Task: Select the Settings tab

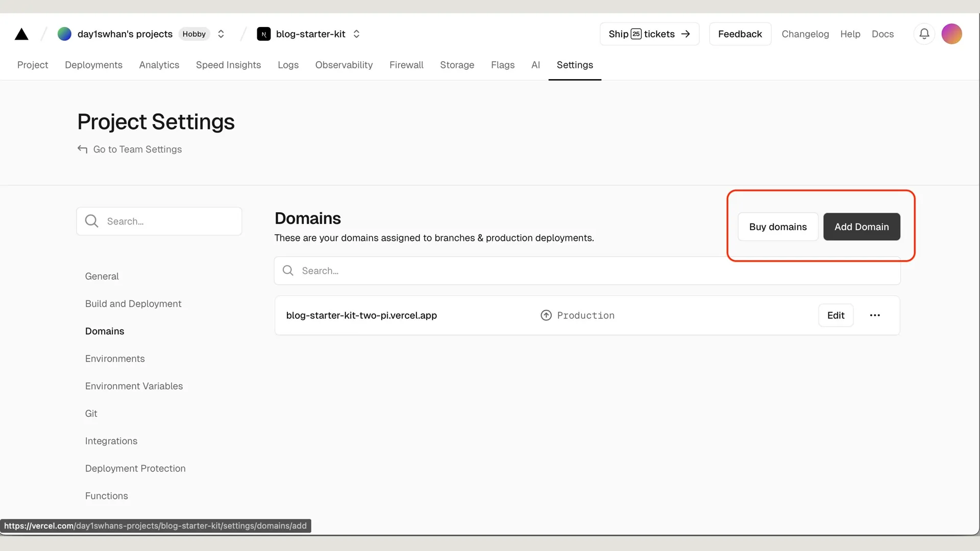Action: pos(575,65)
